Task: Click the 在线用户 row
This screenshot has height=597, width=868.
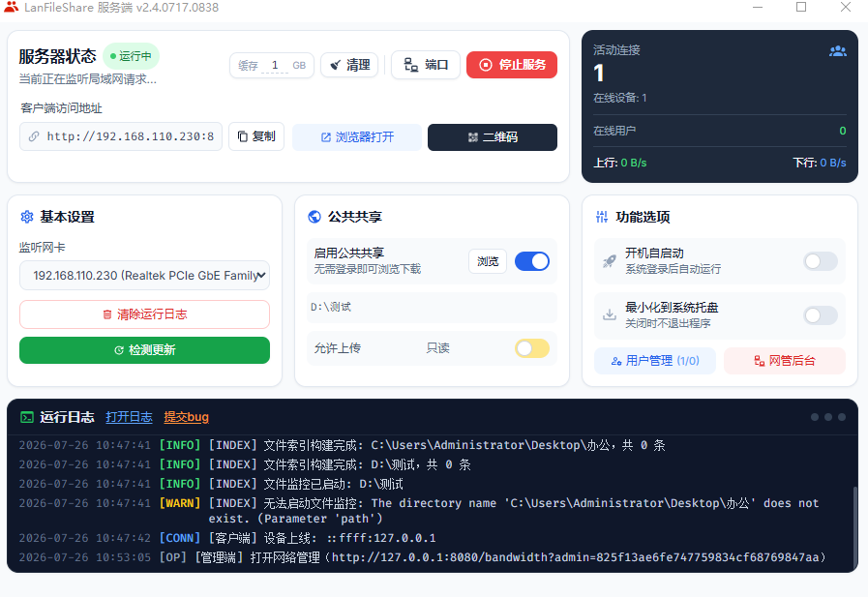Action: click(x=720, y=132)
